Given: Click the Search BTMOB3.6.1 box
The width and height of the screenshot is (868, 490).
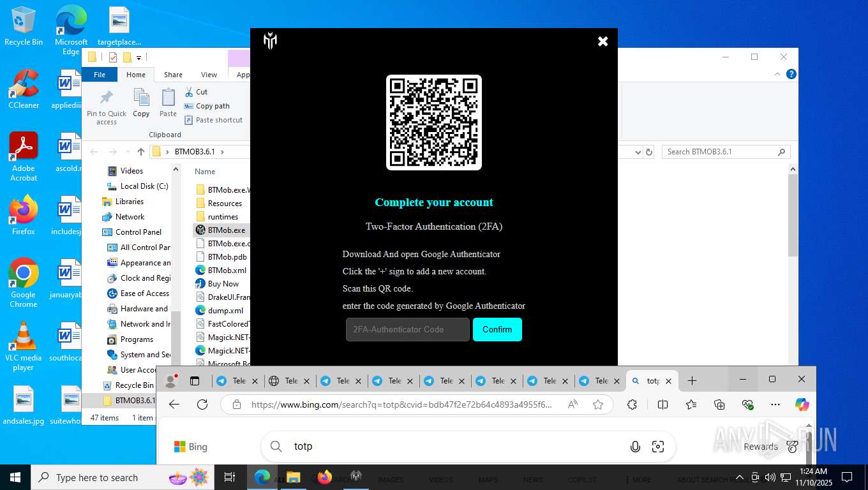Looking at the screenshot, I should pyautogui.click(x=726, y=152).
